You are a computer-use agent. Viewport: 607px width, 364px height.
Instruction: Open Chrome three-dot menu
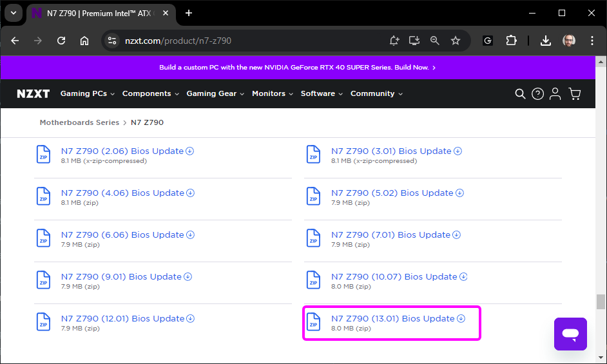click(x=592, y=41)
